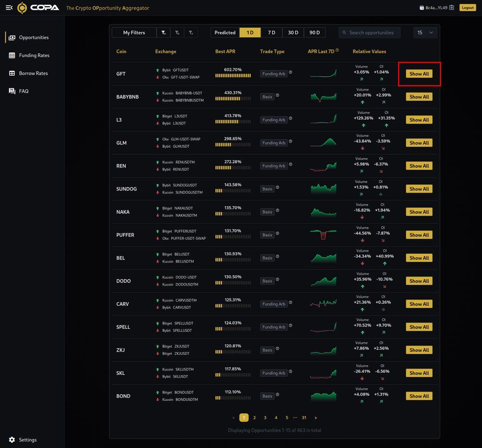Click the GFT Best APR bar indicator

[x=233, y=76]
